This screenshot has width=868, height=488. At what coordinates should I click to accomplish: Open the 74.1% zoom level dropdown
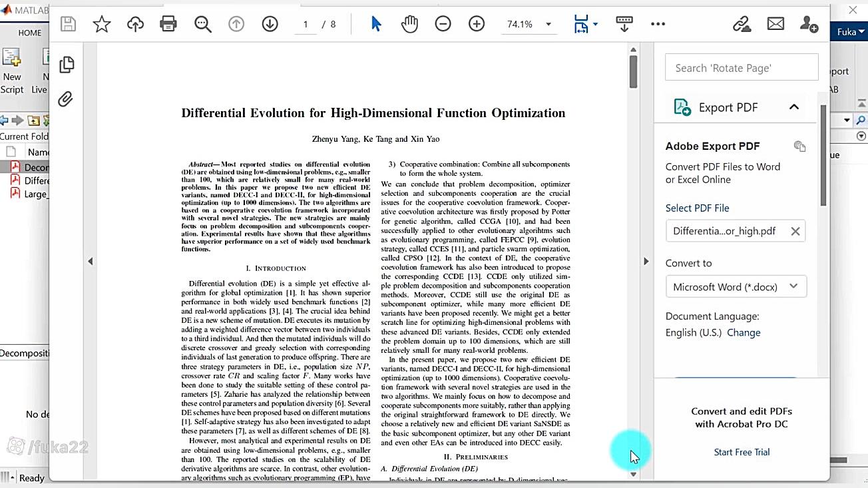point(529,25)
